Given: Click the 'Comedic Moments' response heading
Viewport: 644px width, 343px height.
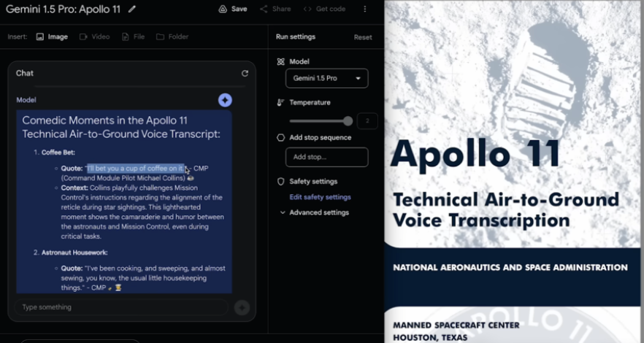Looking at the screenshot, I should click(x=121, y=127).
